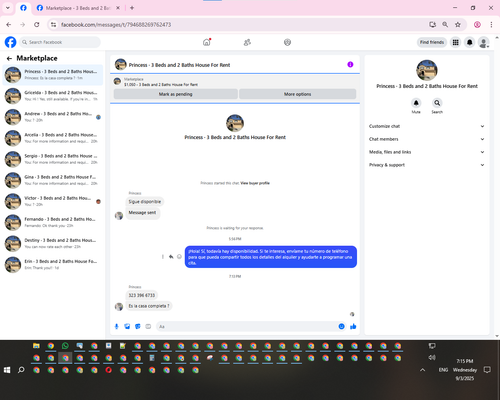Expand the Privacy & support section
Viewport: 500px width, 400px height.
427,165
